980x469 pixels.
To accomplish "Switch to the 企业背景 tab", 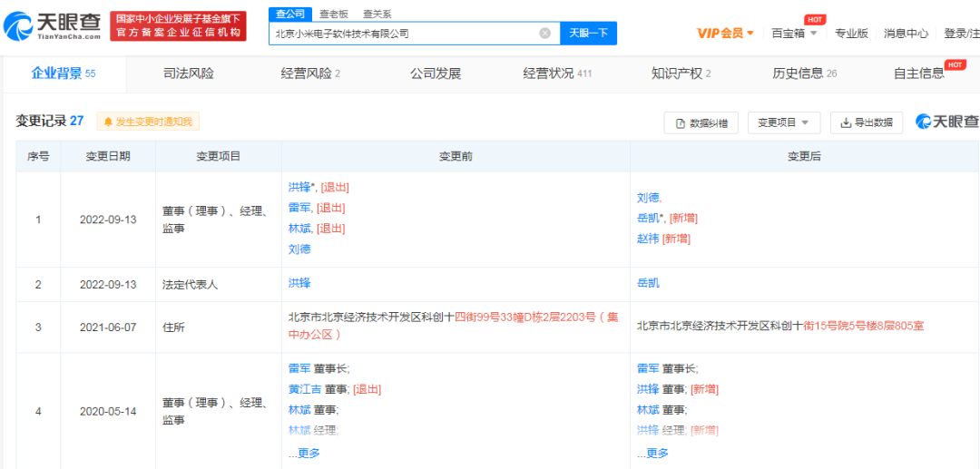I will 64,73.
